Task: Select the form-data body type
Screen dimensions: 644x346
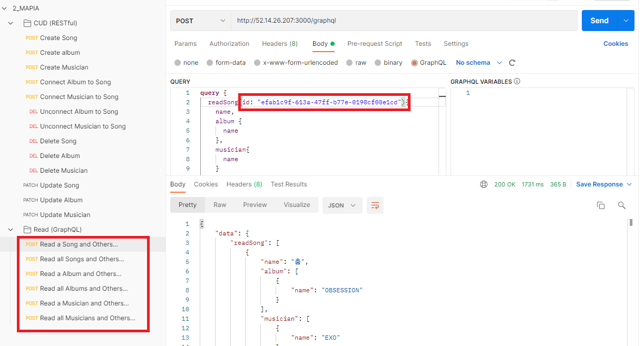Action: coord(227,63)
